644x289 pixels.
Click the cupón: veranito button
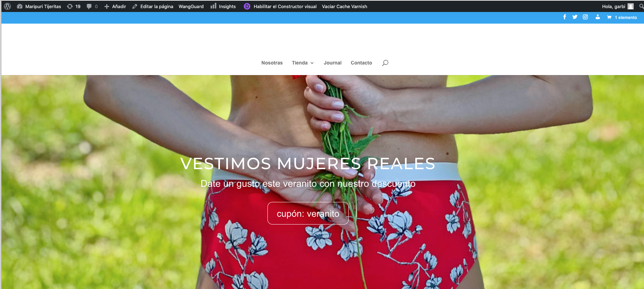[308, 213]
